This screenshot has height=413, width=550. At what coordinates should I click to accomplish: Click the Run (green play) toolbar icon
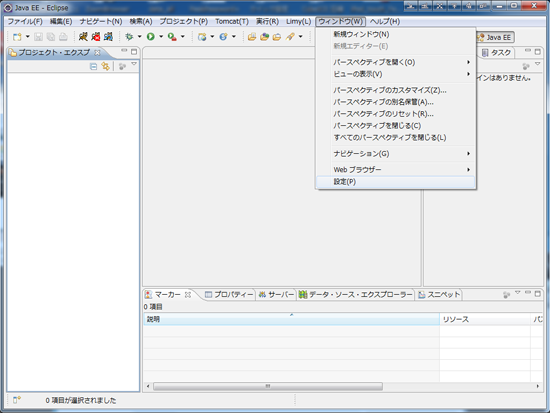point(150,36)
